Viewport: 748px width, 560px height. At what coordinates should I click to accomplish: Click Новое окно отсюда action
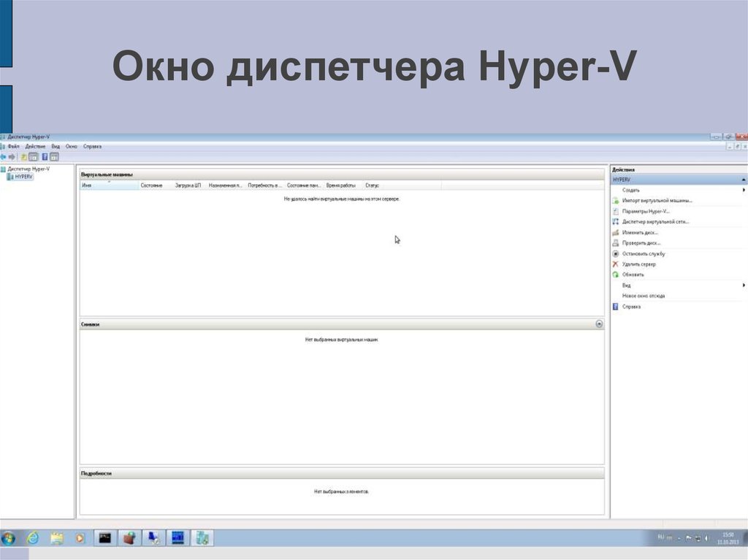click(x=643, y=296)
